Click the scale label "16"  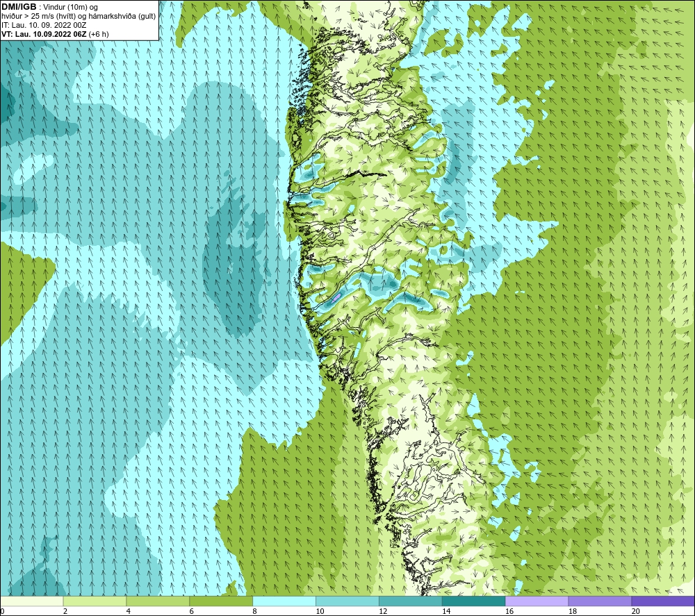[509, 611]
